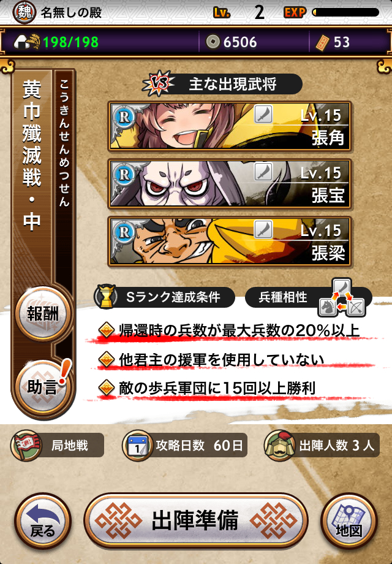Click the 攻略日数 calendar icon
This screenshot has width=392, height=564.
[137, 445]
